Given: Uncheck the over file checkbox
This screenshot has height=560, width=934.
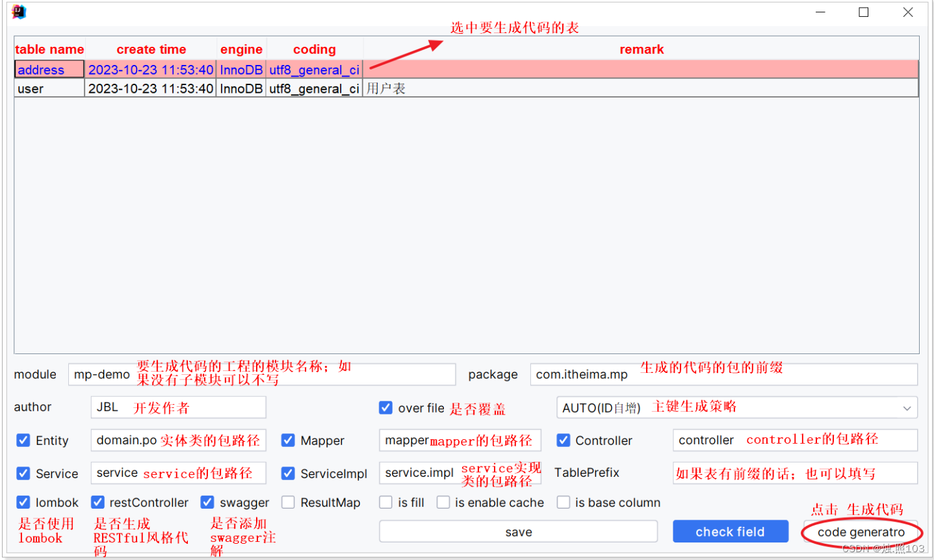Looking at the screenshot, I should [x=385, y=408].
